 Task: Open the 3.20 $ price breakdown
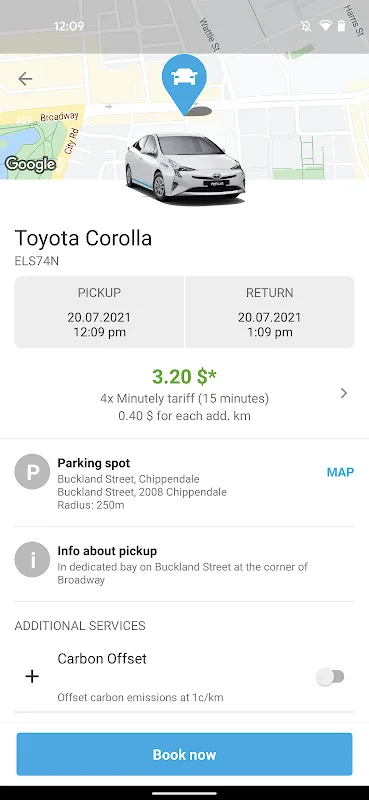tap(184, 377)
